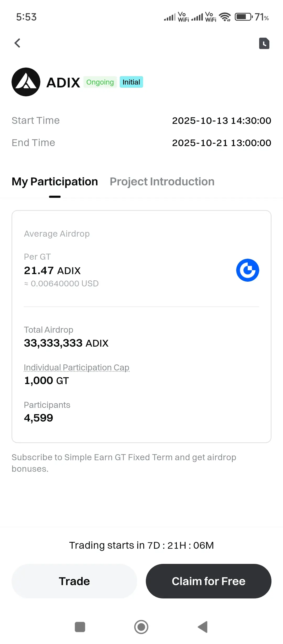
Task: Tap the Initial tag badge
Action: click(x=131, y=82)
